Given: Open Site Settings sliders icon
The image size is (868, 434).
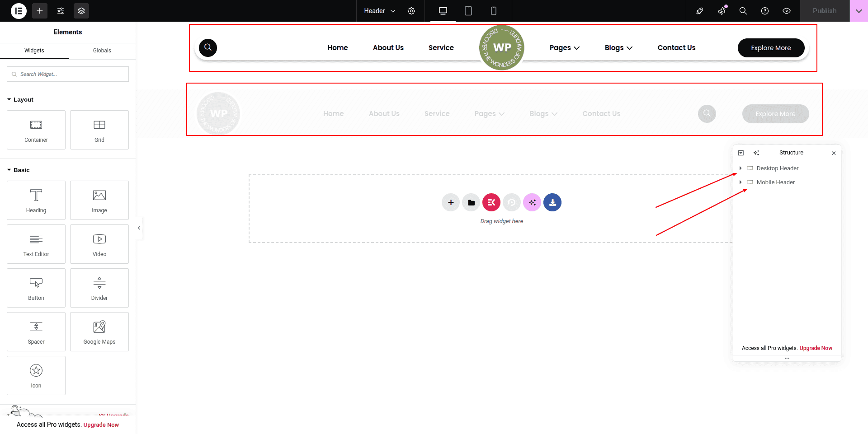Looking at the screenshot, I should click(61, 11).
